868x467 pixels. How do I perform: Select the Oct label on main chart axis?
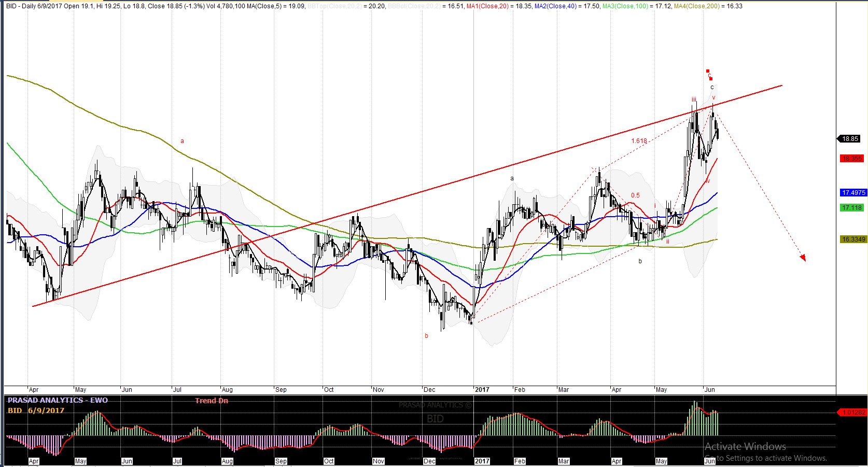tap(329, 390)
